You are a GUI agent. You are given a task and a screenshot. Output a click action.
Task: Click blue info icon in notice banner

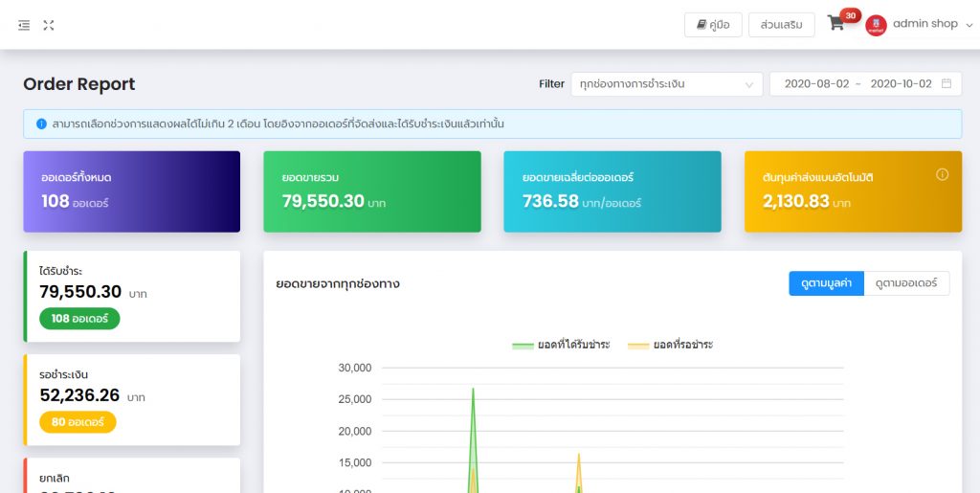click(x=41, y=123)
